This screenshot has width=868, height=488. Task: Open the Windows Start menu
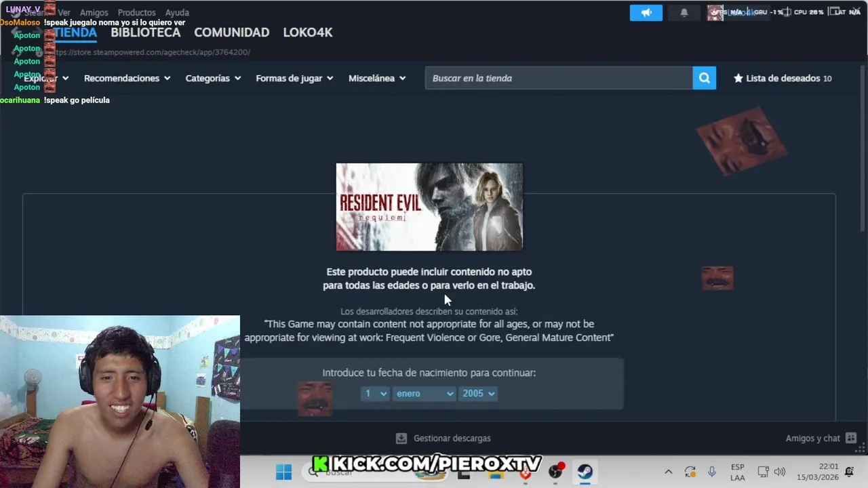coord(283,472)
